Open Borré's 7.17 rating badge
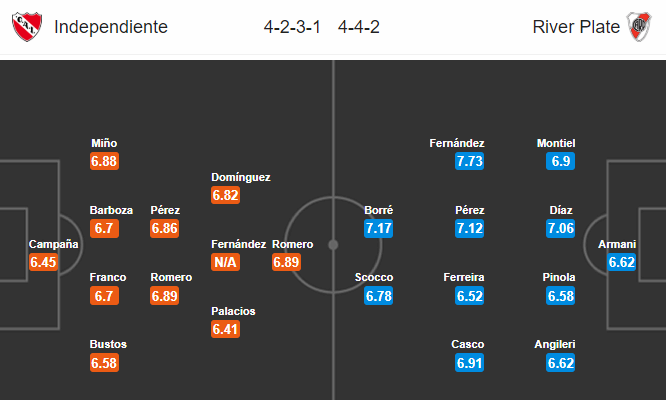 pyautogui.click(x=378, y=228)
